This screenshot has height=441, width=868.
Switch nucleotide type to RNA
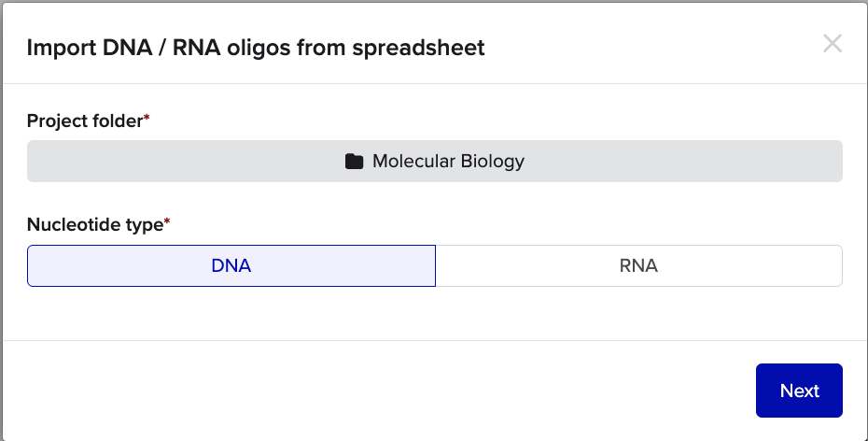638,265
